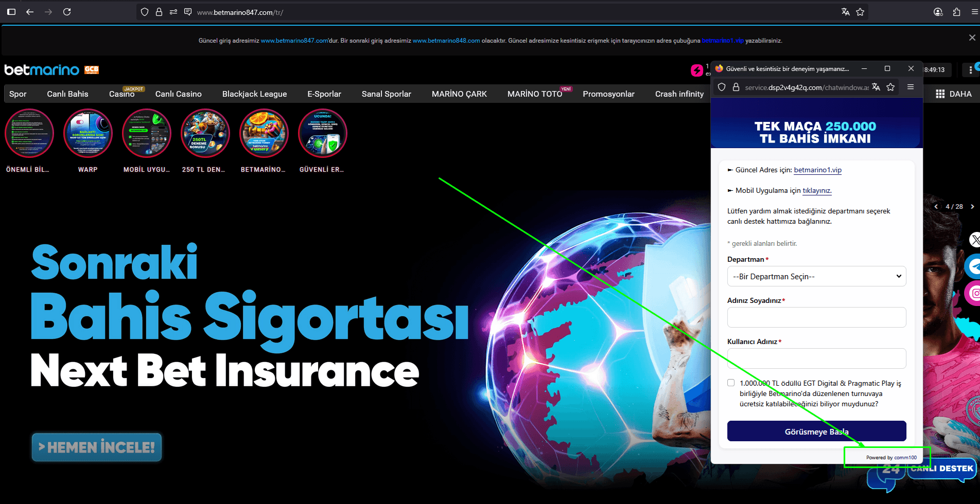The image size is (980, 504).
Task: Click the Adınız Soyadınız input field
Action: pyautogui.click(x=816, y=317)
